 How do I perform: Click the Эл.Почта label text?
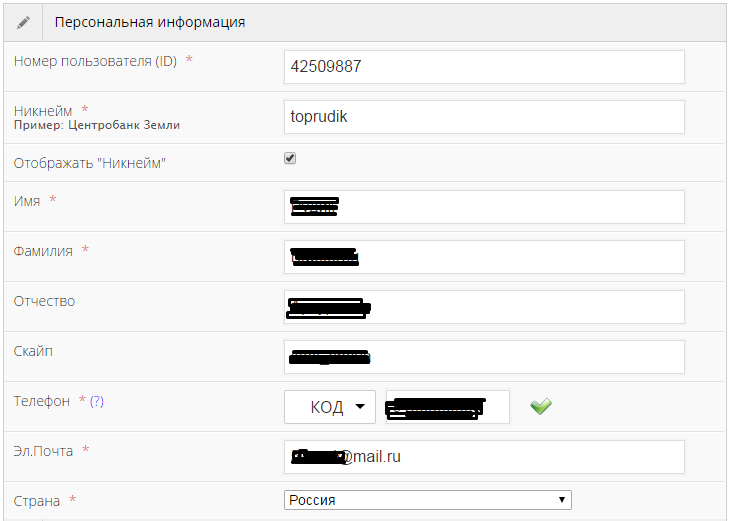43,451
